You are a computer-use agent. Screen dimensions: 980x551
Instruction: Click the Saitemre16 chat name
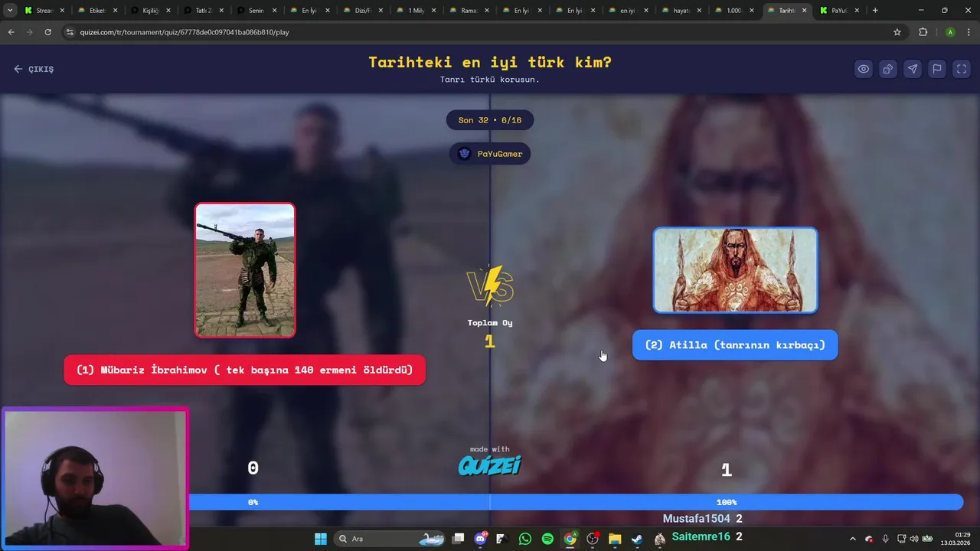(701, 536)
